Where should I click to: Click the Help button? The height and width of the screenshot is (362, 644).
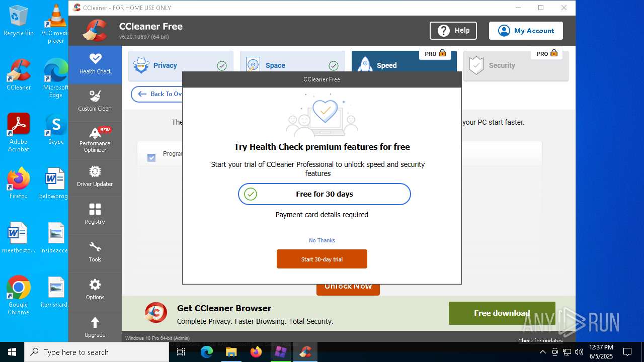coord(453,31)
